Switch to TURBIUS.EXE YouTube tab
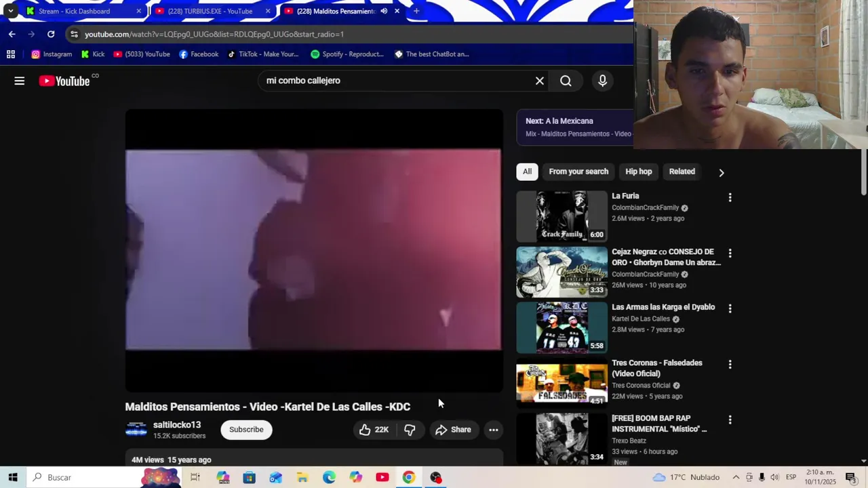 (x=210, y=11)
